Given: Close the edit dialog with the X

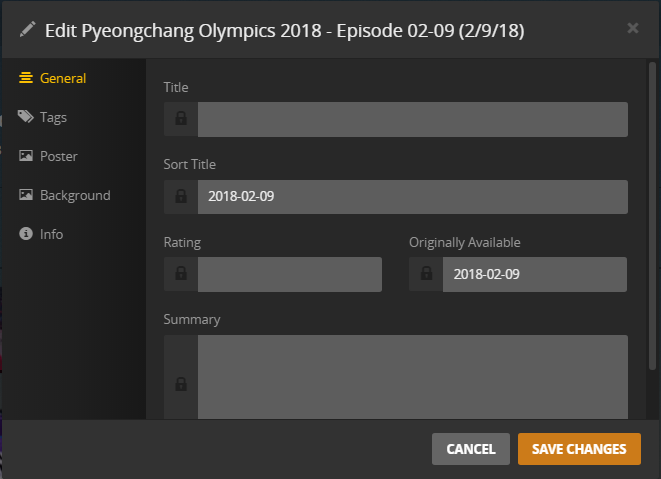Looking at the screenshot, I should [x=633, y=28].
